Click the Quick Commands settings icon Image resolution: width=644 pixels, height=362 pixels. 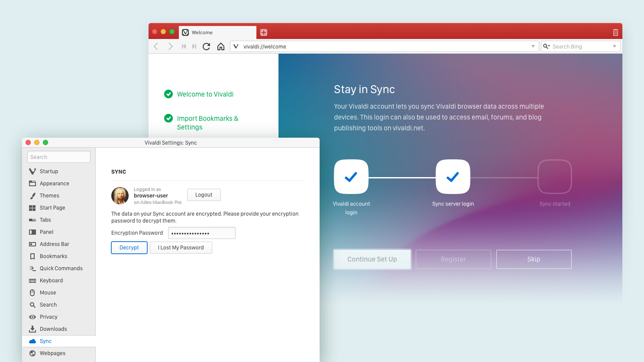pos(32,268)
